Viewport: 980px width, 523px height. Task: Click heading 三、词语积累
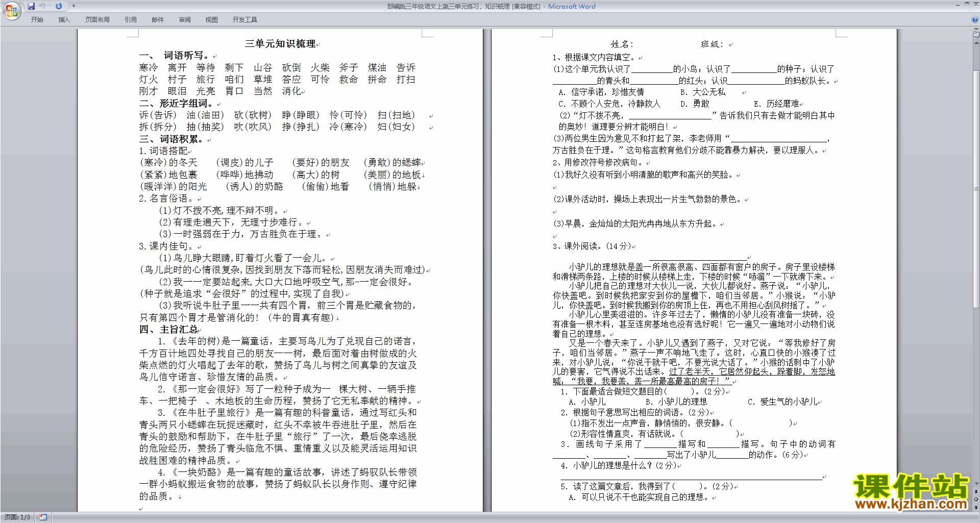point(171,139)
